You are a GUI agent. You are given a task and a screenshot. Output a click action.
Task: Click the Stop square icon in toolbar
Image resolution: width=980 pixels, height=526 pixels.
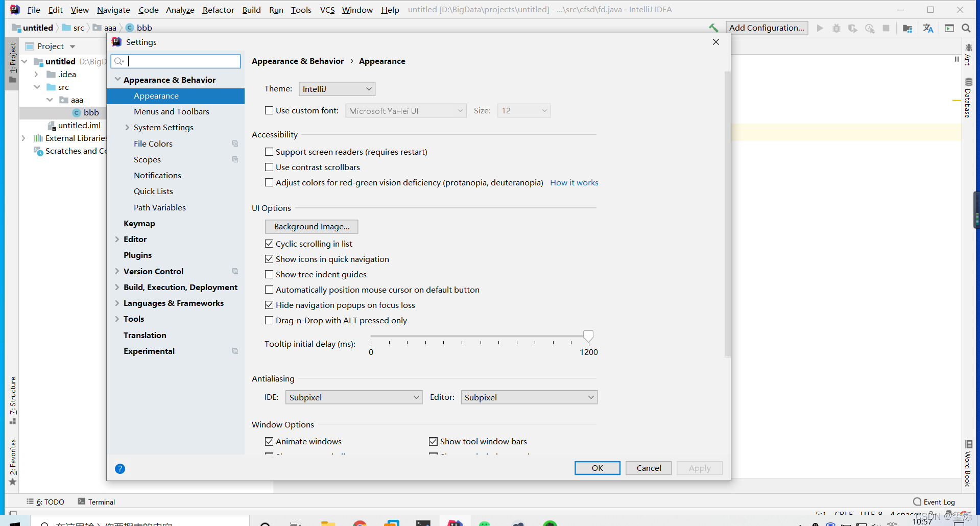tap(886, 28)
